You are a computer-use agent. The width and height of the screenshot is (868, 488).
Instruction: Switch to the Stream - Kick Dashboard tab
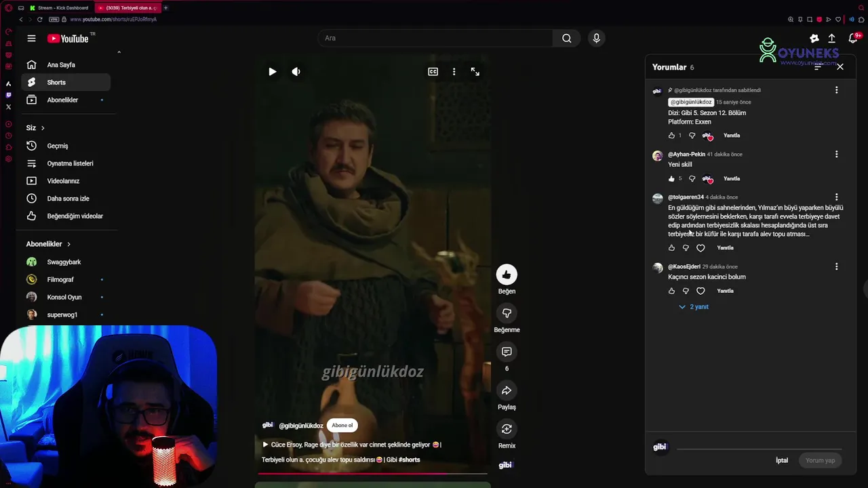point(60,8)
